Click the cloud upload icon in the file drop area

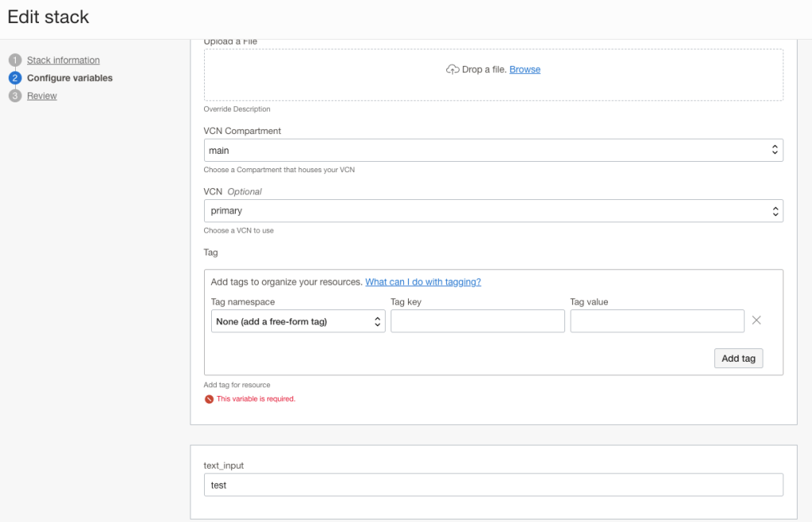coord(453,70)
